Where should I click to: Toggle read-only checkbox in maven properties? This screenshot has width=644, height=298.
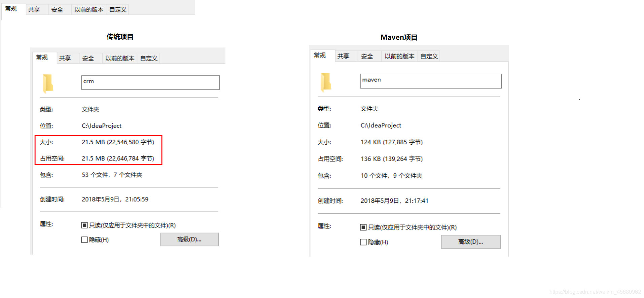click(363, 227)
